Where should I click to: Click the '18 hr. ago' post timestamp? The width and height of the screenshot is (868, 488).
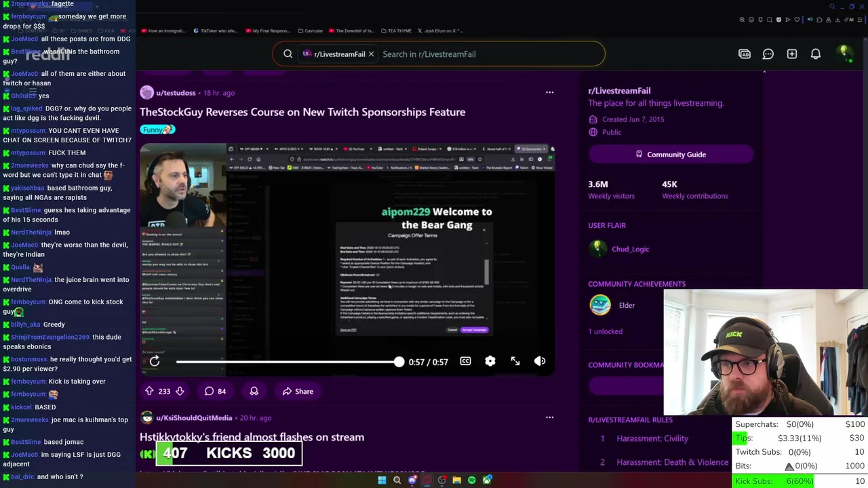pos(219,93)
